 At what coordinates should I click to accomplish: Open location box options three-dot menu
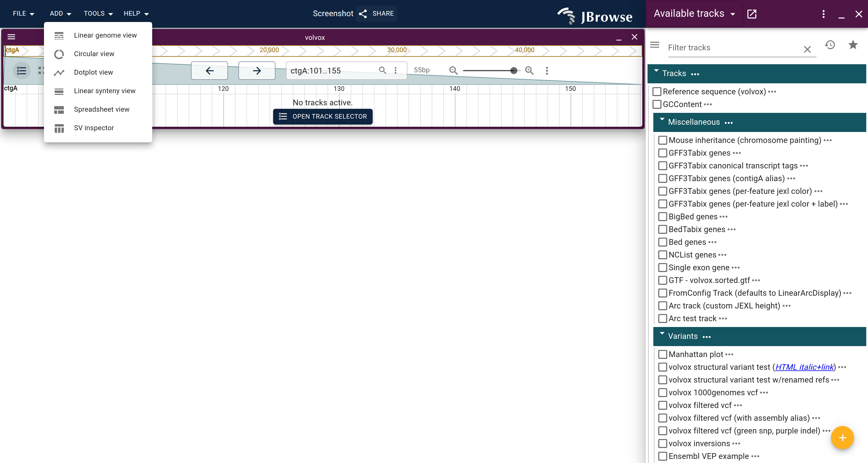pos(396,70)
